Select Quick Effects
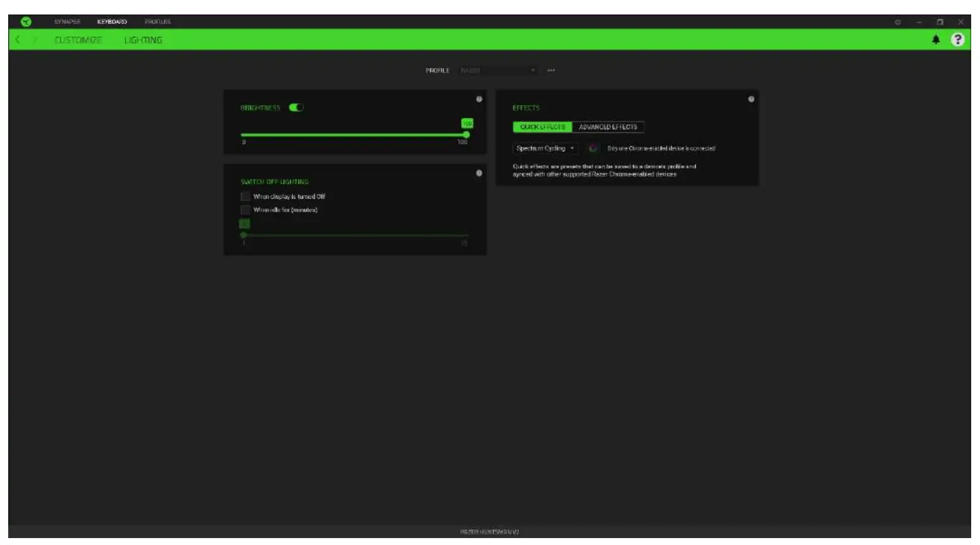Viewport: 980px width, 545px height. tap(542, 127)
